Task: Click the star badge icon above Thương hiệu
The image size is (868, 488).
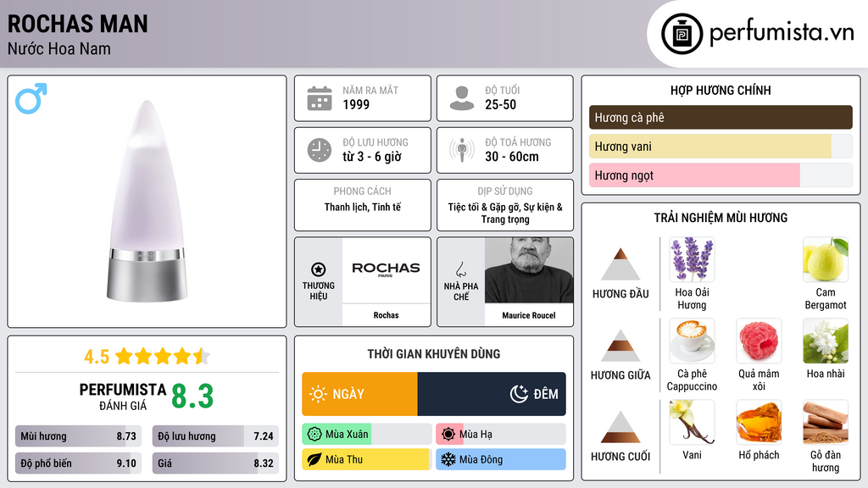Action: [319, 269]
